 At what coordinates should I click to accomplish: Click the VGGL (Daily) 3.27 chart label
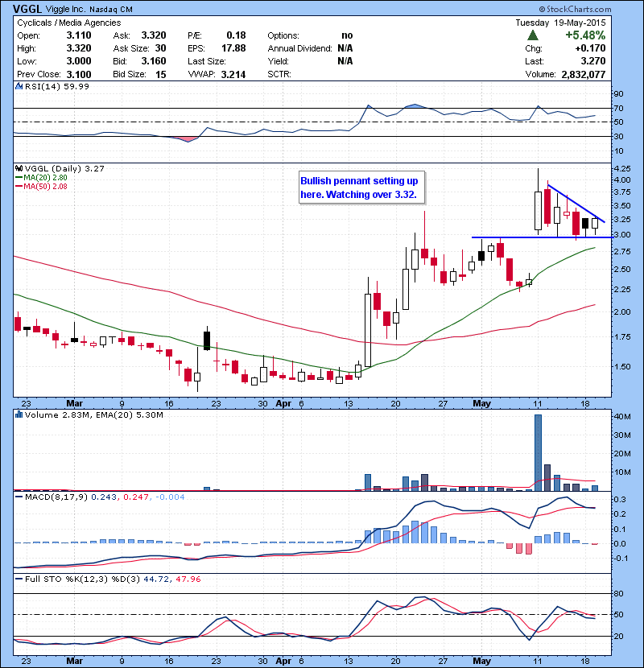pyautogui.click(x=64, y=168)
